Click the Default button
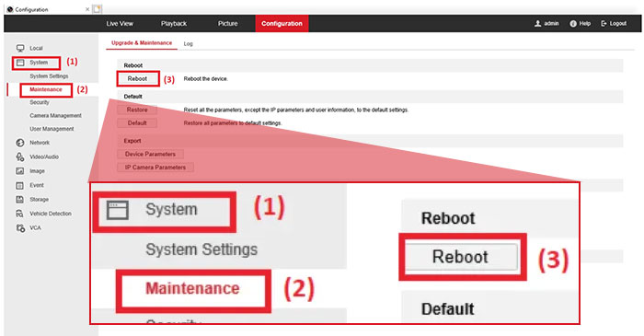Viewport: 644px width, 336px height. 137,122
